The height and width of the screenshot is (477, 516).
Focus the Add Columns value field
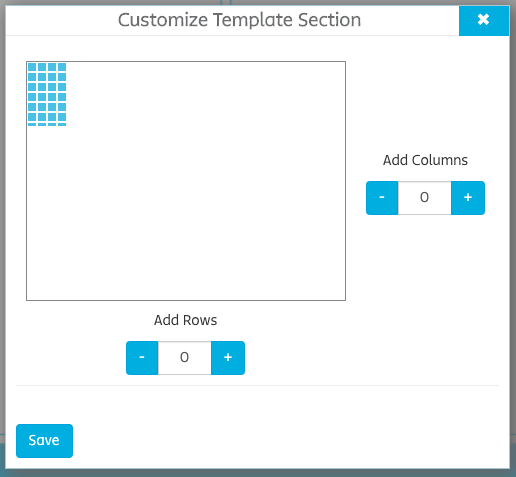[x=424, y=198]
